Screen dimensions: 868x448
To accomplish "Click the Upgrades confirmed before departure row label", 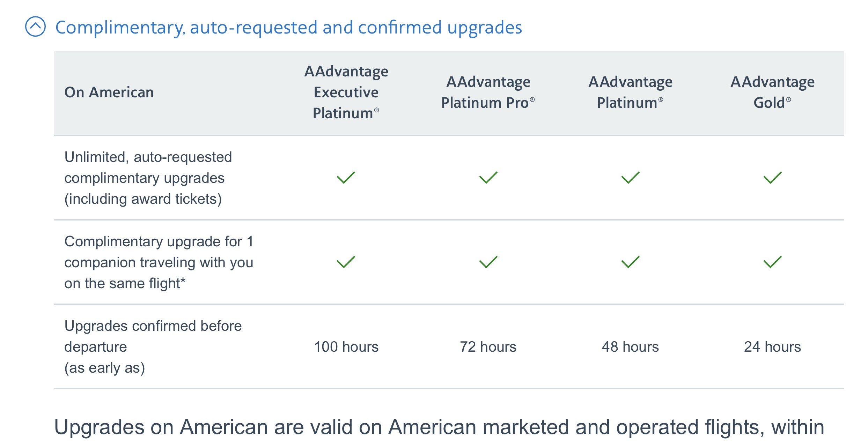I will 153,347.
